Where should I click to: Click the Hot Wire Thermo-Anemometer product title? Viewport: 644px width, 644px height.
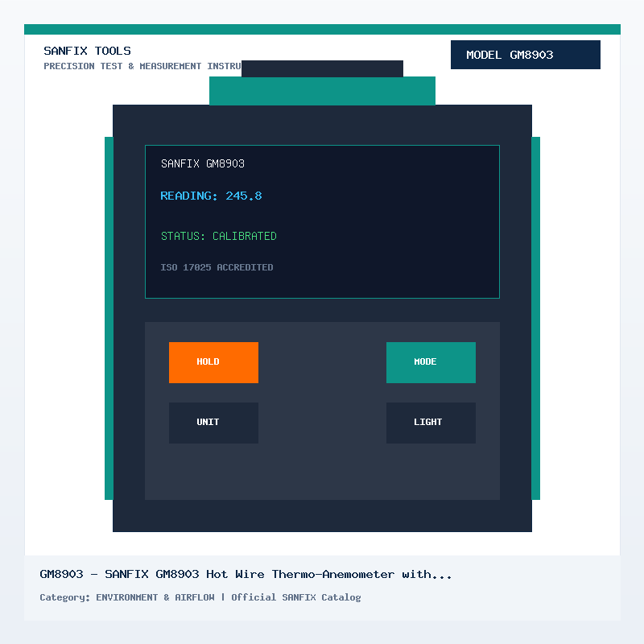pos(246,574)
